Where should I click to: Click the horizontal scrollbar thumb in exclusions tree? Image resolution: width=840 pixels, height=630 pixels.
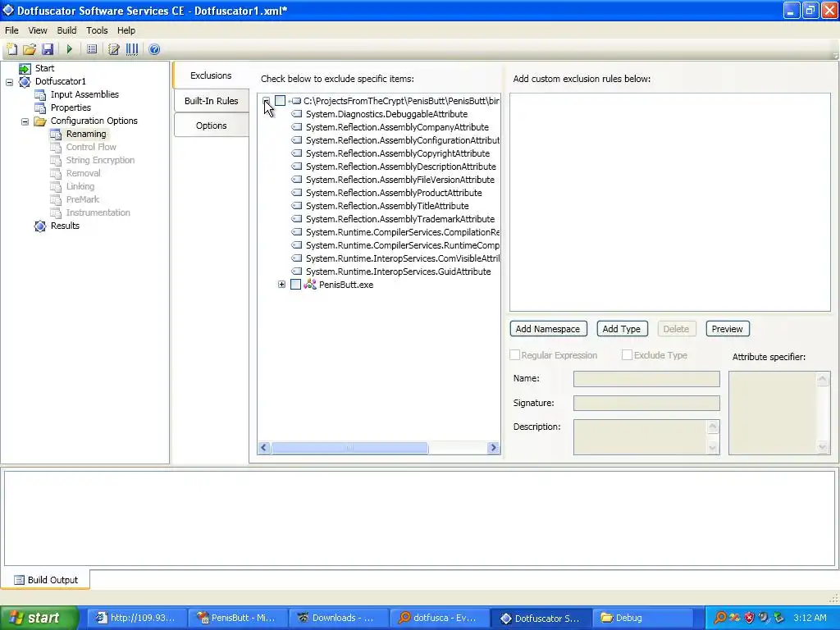point(349,447)
